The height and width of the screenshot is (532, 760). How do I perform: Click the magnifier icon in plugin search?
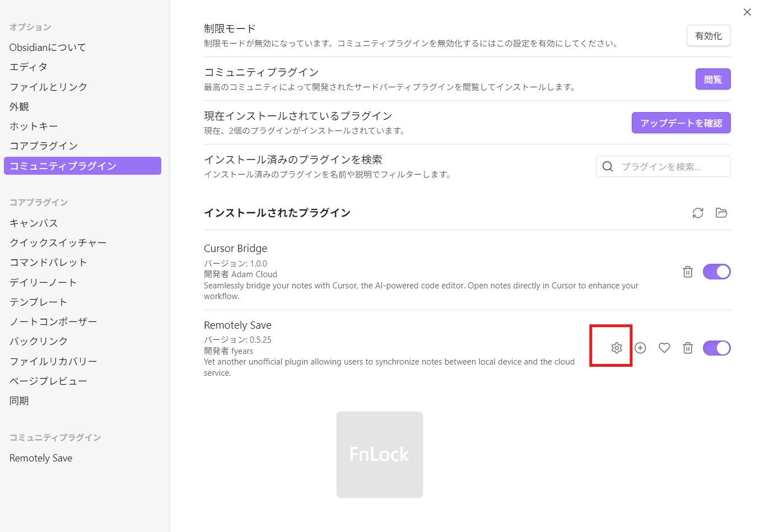point(608,166)
